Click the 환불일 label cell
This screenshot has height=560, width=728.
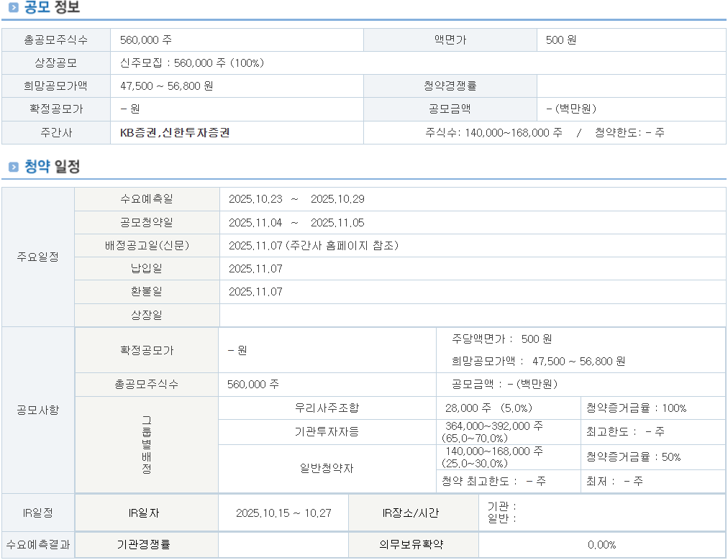coord(147,292)
